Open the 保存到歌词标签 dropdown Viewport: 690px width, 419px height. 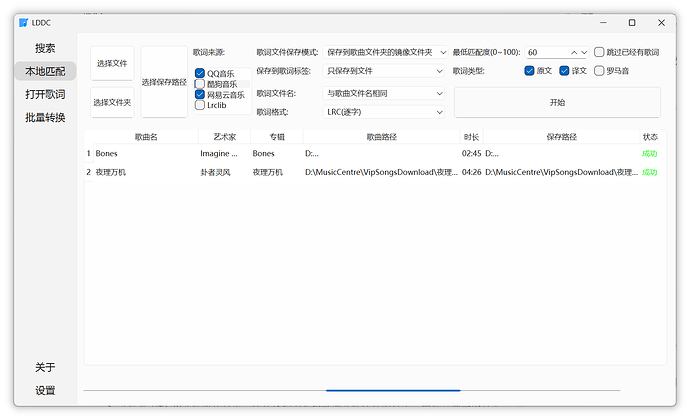click(x=383, y=71)
